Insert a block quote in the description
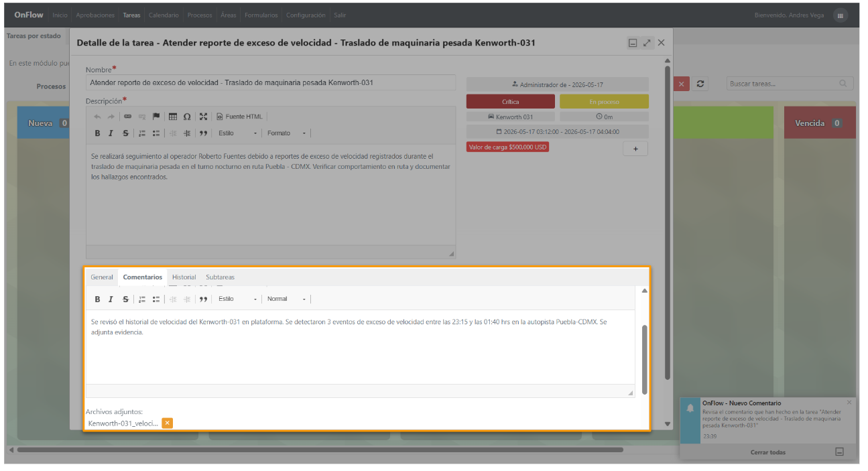 pos(203,133)
